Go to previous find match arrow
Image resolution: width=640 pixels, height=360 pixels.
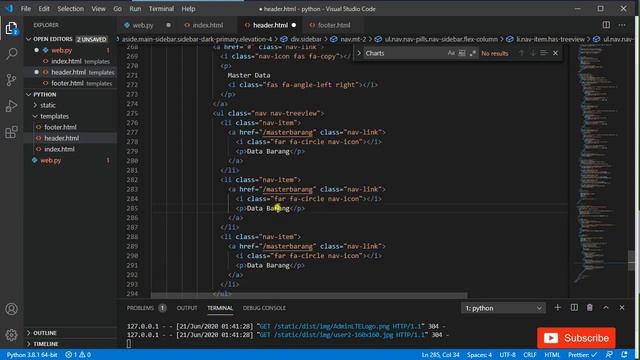click(521, 53)
